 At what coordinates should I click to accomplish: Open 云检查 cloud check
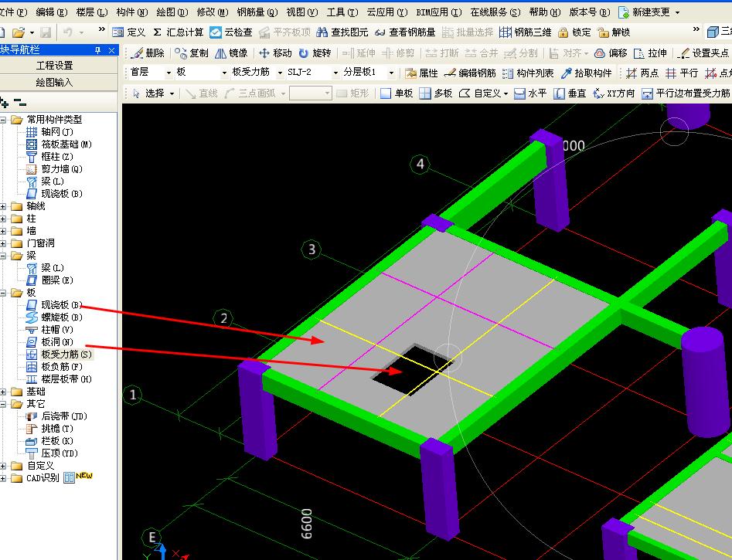[x=231, y=32]
